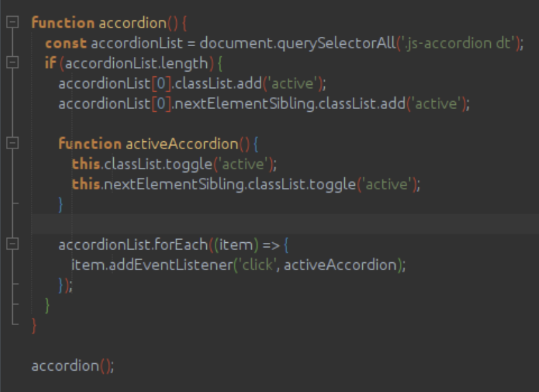The width and height of the screenshot is (539, 392).
Task: Click the fold-end marker at the final closing brace
Action: (x=12, y=326)
